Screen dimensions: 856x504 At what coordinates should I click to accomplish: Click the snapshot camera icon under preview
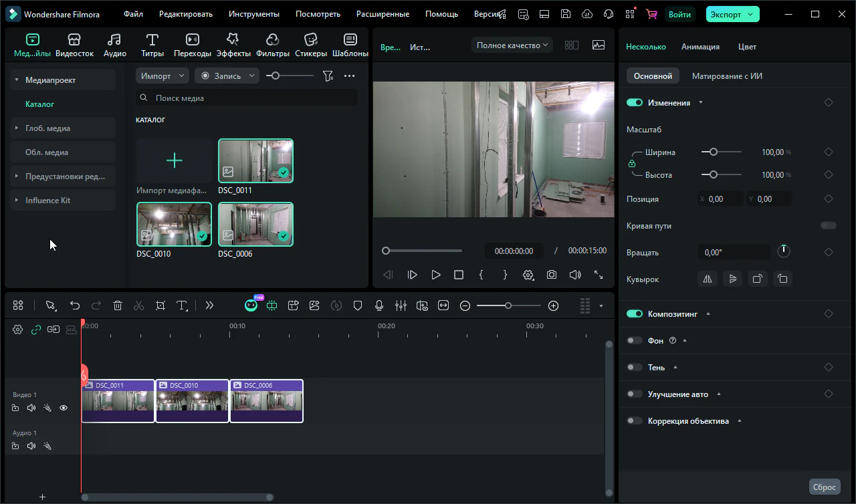pos(552,275)
